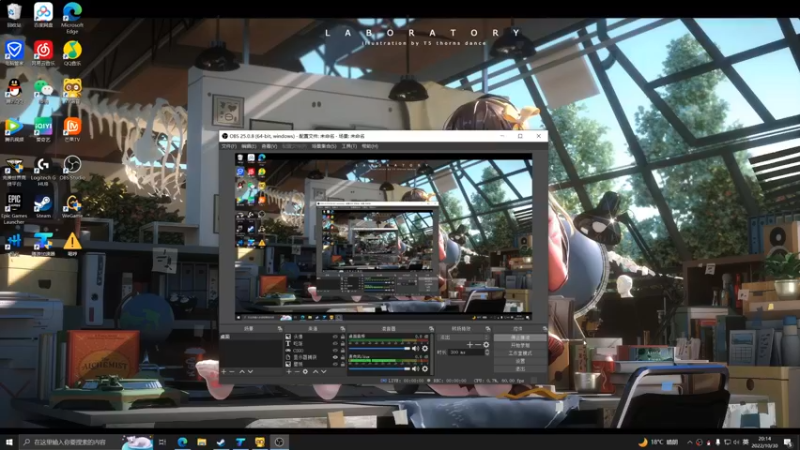Open Microsoft Edge desktop shortcut
This screenshot has width=800, height=450.
point(72,18)
